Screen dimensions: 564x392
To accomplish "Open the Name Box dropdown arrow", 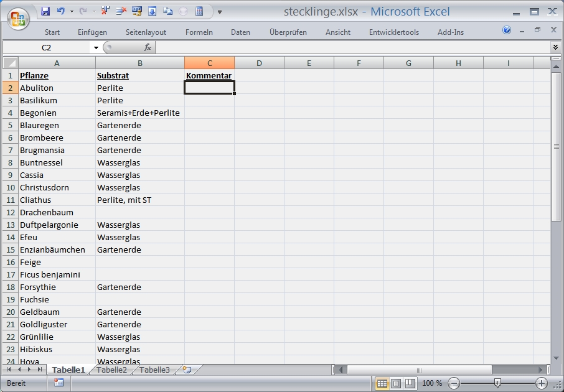I will point(96,48).
